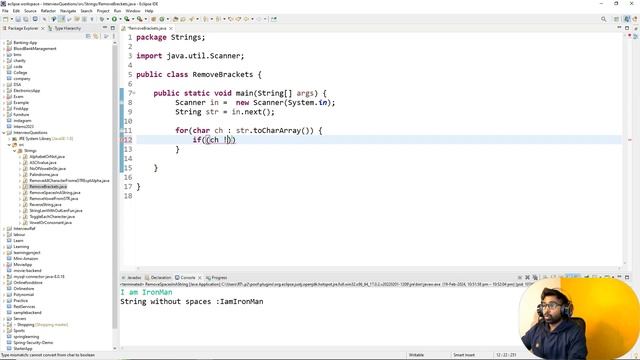The image size is (640, 360).
Task: Click the Pin Editor toolbar icon
Action: click(274, 19)
